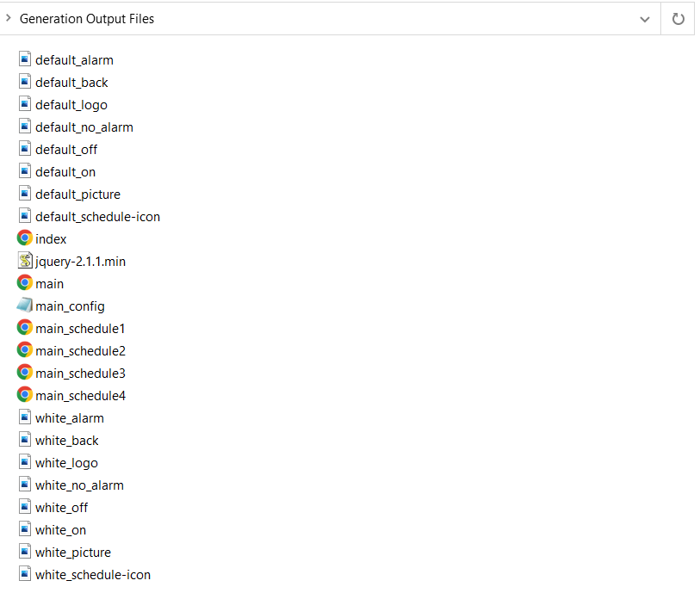Click empty area of the address bar

pyautogui.click(x=387, y=19)
